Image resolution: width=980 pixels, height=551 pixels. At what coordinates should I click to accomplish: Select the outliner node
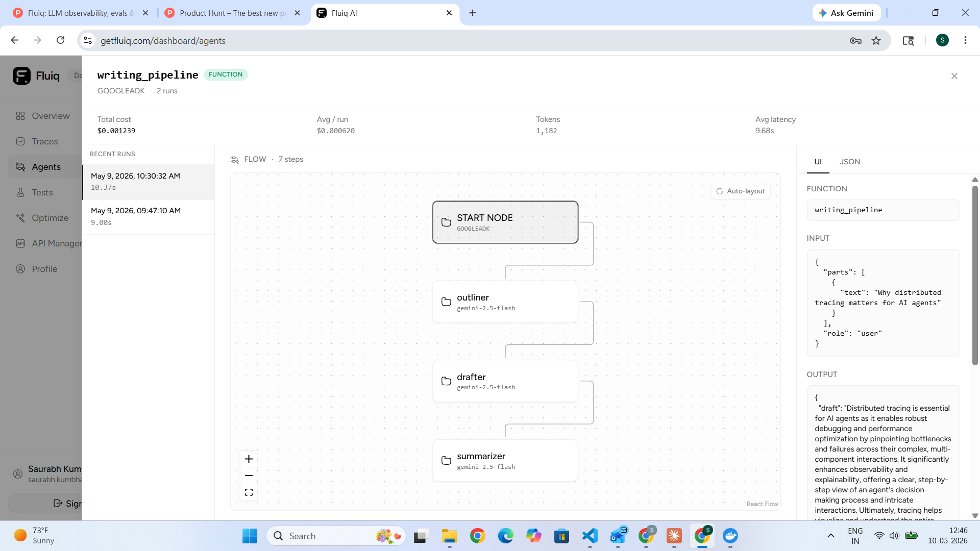[x=505, y=302]
